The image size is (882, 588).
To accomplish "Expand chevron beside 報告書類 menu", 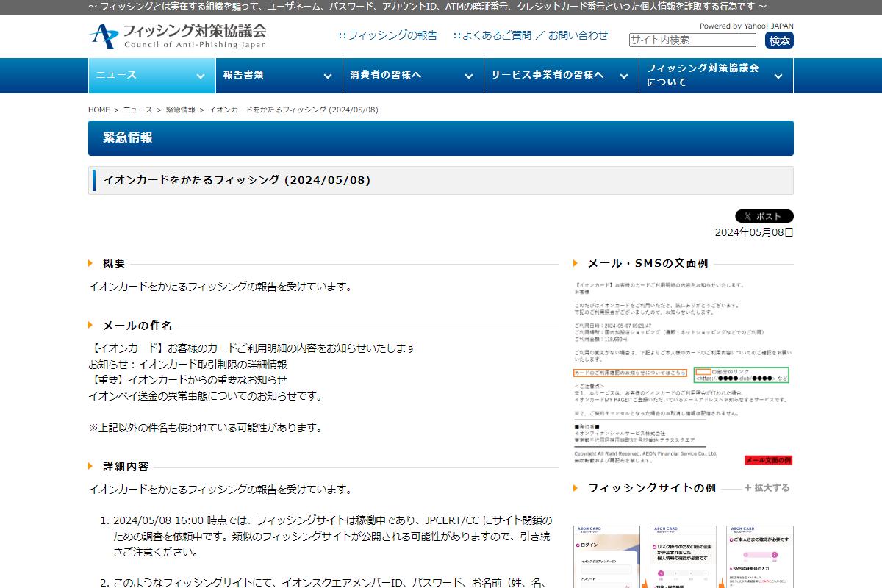I will [327, 76].
